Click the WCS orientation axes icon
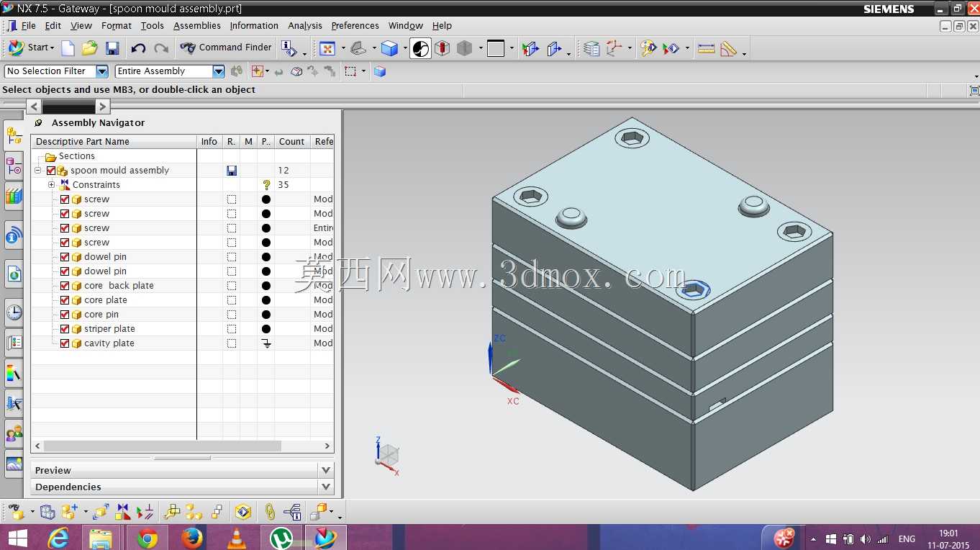Screen dimensions: 980x550 (x=614, y=48)
